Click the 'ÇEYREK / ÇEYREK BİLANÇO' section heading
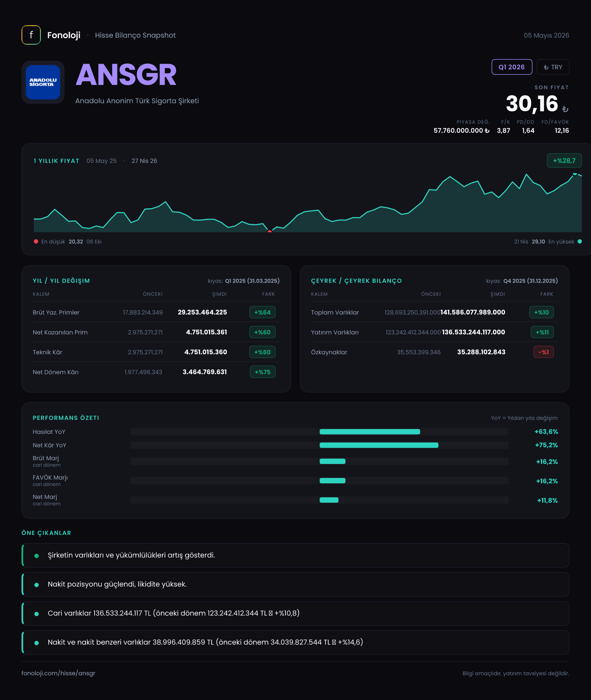Viewport: 591px width, 700px height. tap(356, 281)
